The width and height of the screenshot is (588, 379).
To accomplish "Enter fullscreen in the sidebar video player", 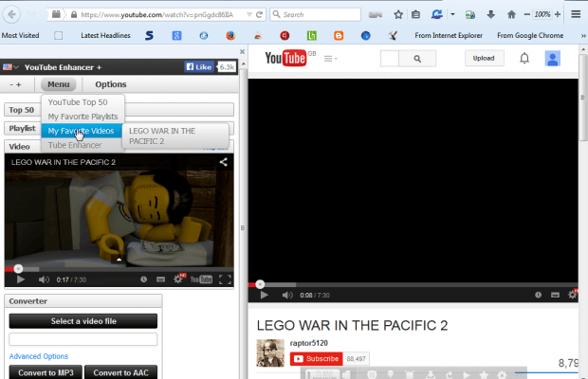I will pyautogui.click(x=225, y=280).
